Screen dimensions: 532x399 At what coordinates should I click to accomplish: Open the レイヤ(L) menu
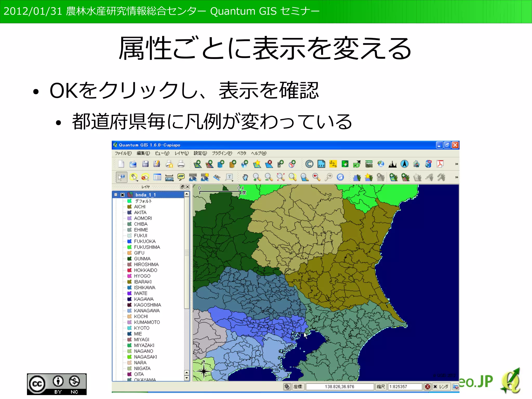182,153
